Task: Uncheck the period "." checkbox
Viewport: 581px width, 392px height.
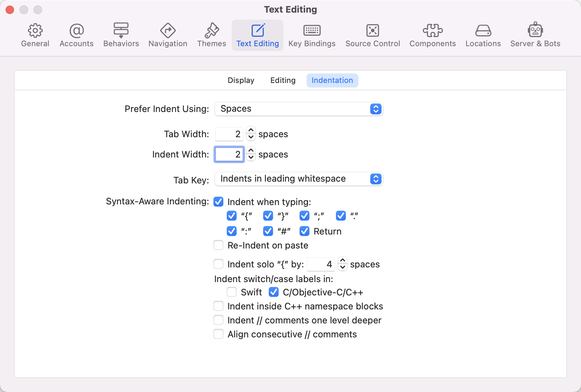Action: click(341, 216)
